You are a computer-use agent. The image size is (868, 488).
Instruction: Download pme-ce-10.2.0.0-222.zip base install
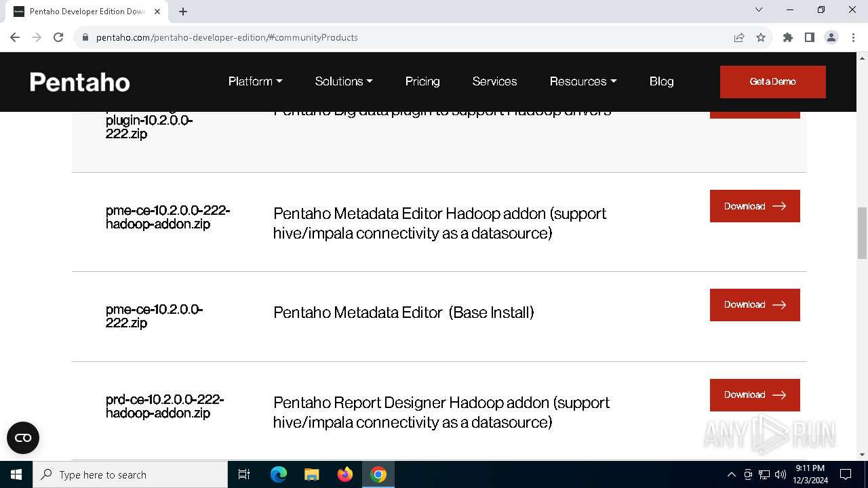(754, 305)
